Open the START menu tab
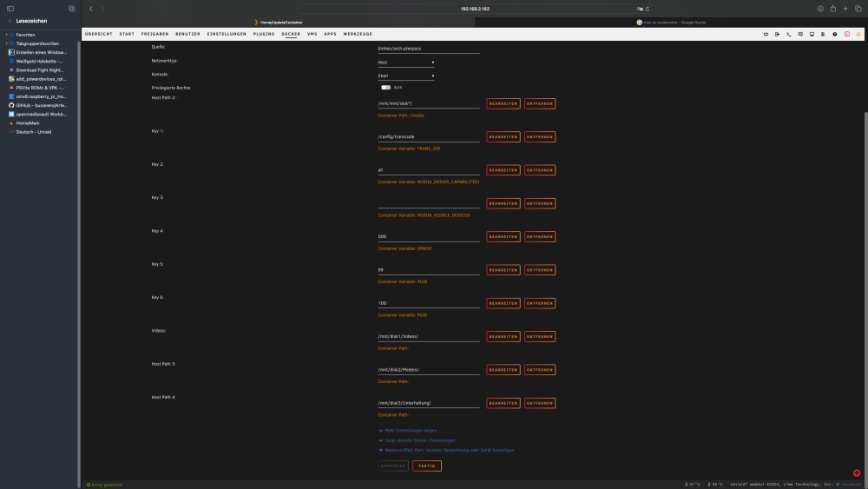 point(127,34)
